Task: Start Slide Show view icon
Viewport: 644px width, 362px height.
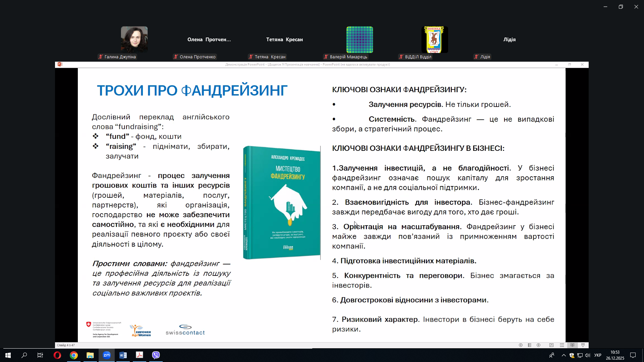Action: (583, 345)
